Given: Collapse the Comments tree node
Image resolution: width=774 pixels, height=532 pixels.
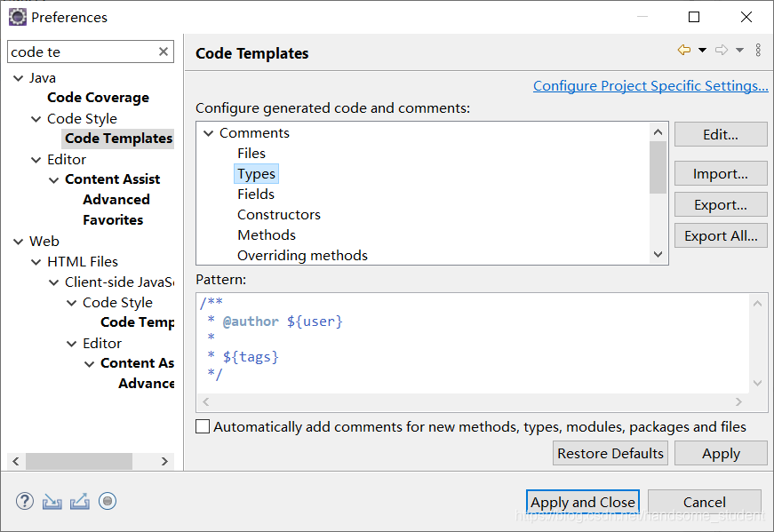Looking at the screenshot, I should (209, 133).
